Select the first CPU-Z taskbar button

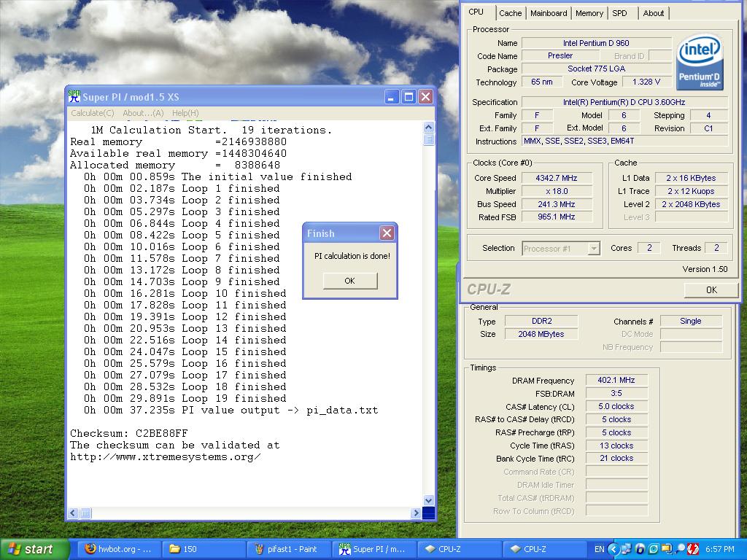pyautogui.click(x=460, y=549)
